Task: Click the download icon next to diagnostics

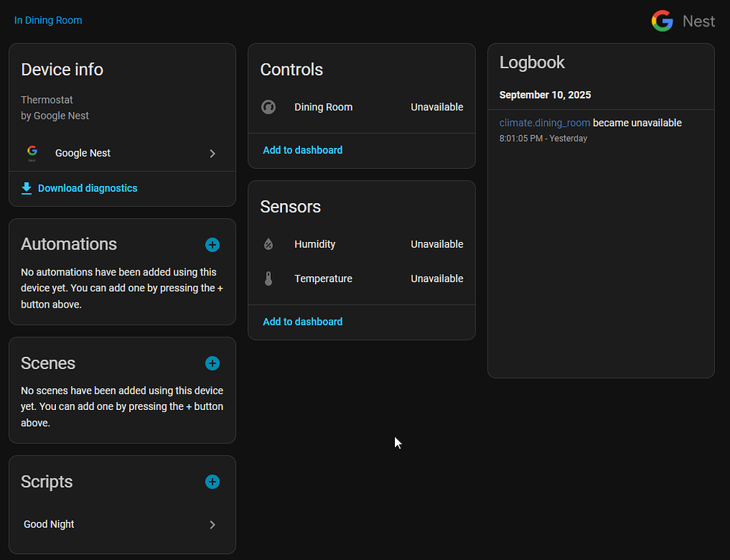Action: pos(27,187)
